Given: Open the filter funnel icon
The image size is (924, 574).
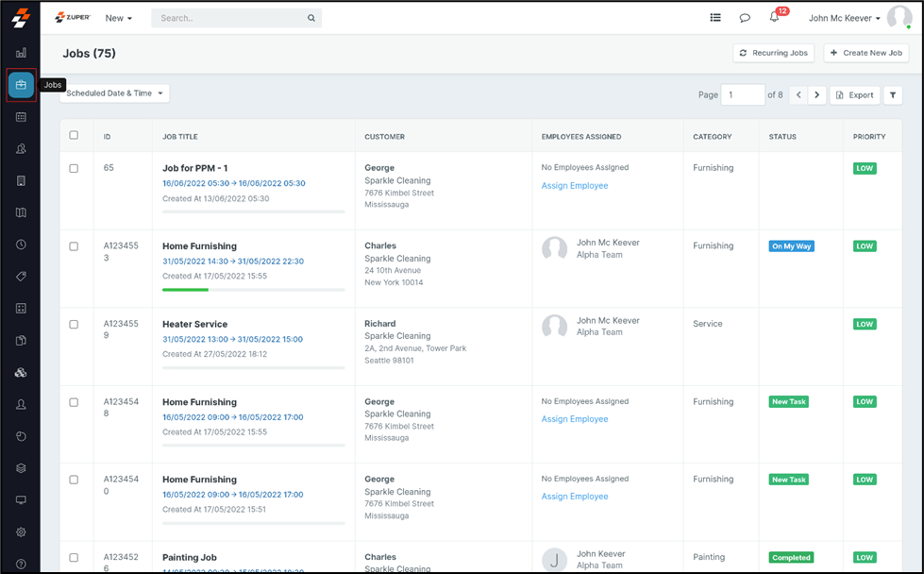Looking at the screenshot, I should [x=893, y=95].
